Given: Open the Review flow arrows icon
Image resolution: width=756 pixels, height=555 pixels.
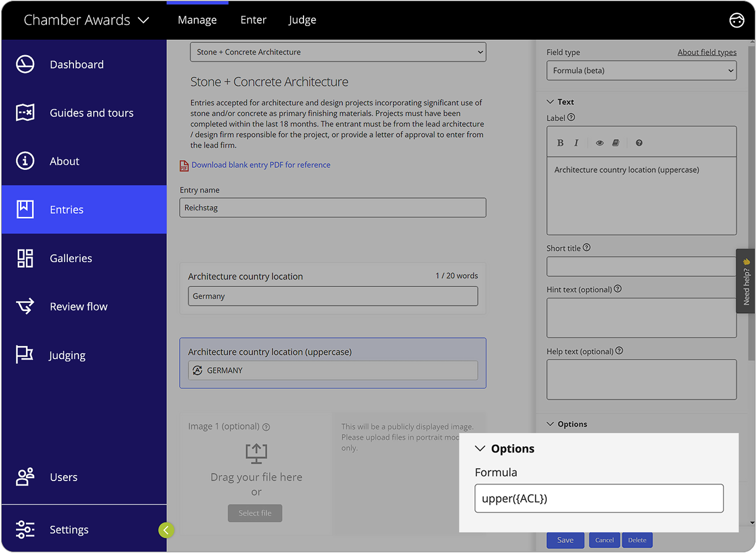Looking at the screenshot, I should coord(25,306).
